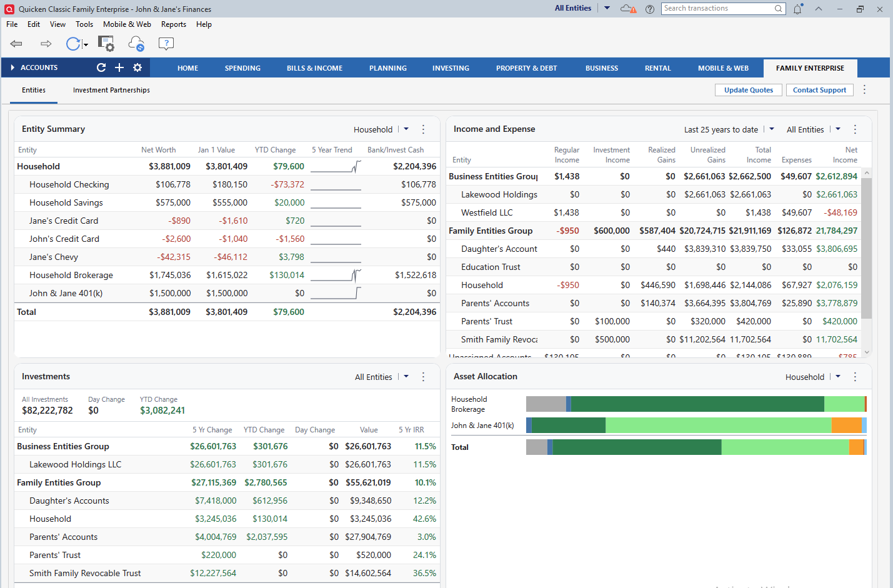Open the Asset Allocation three-dot menu

point(855,377)
